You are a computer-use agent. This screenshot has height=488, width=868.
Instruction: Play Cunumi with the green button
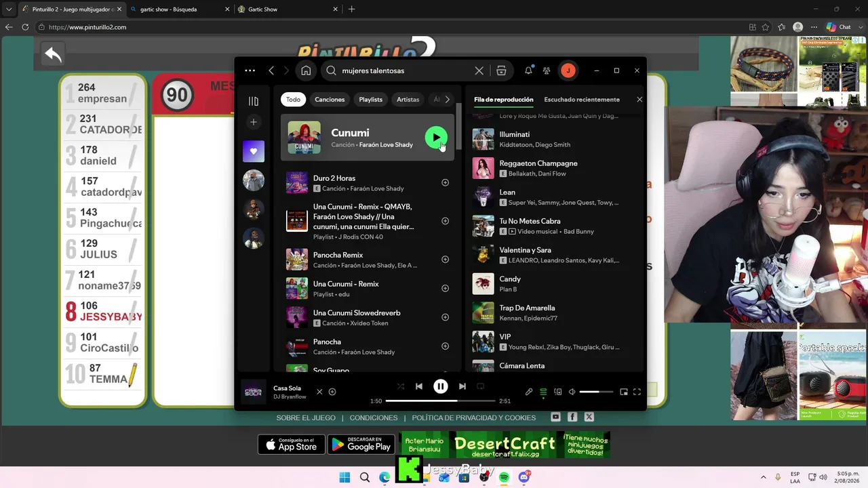tap(436, 138)
